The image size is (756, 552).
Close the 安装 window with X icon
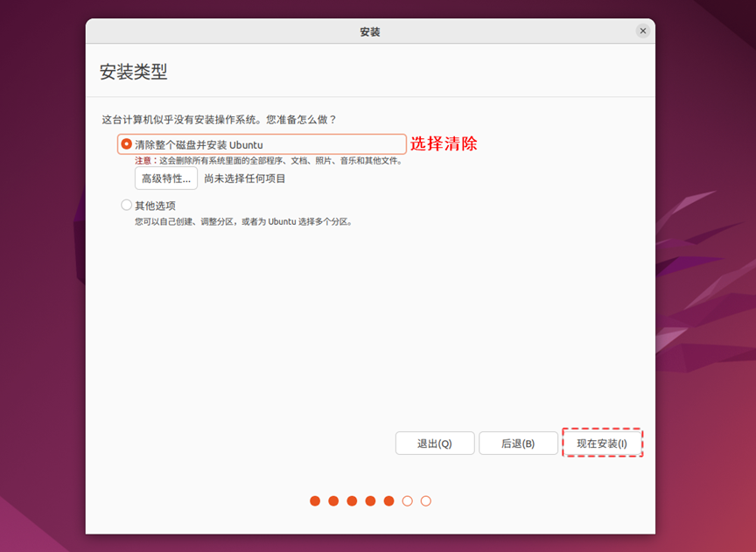643,31
